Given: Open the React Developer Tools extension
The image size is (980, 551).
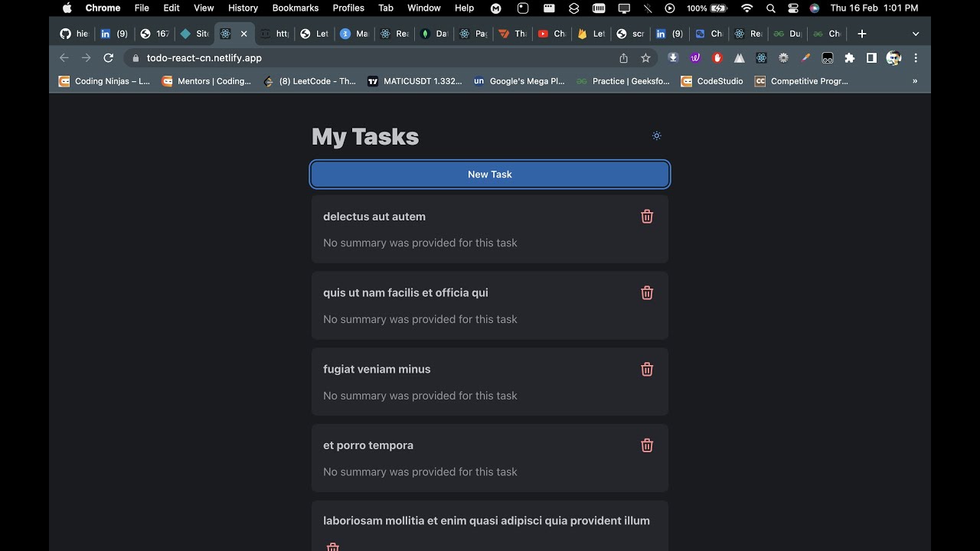Looking at the screenshot, I should [x=761, y=58].
